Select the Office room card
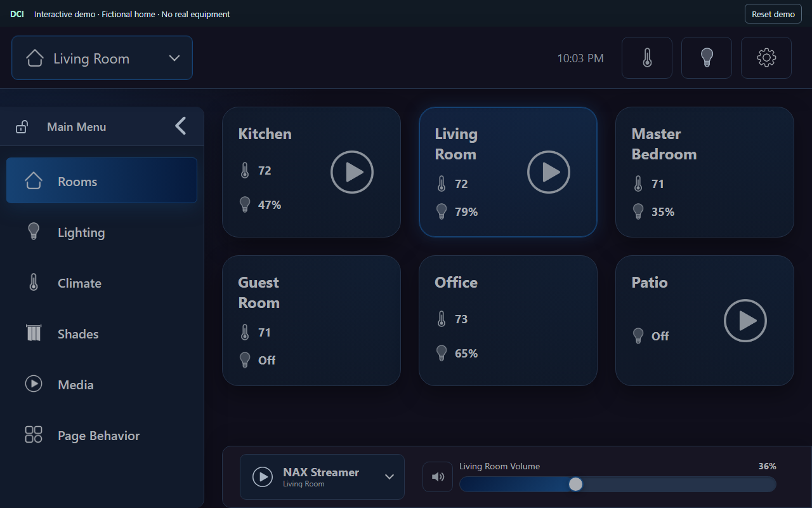 (508, 321)
